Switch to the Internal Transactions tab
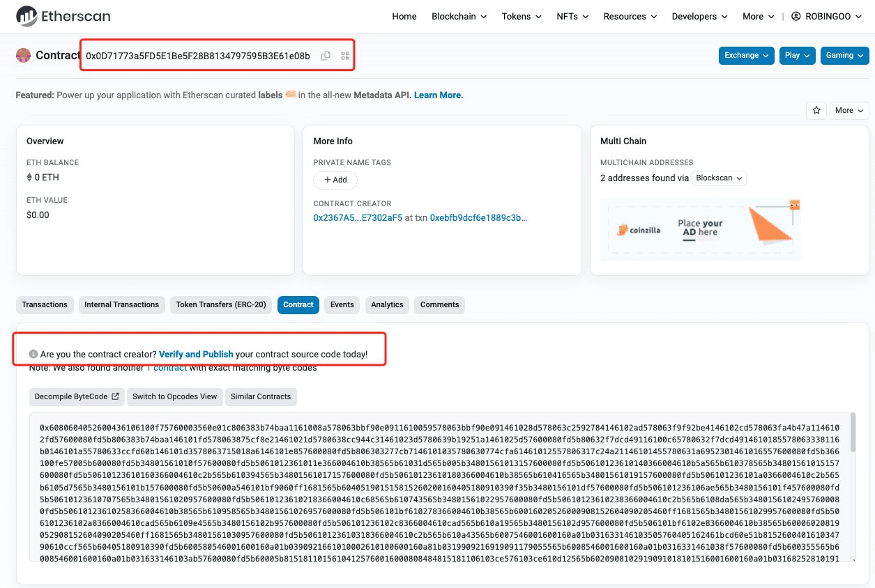 [122, 304]
